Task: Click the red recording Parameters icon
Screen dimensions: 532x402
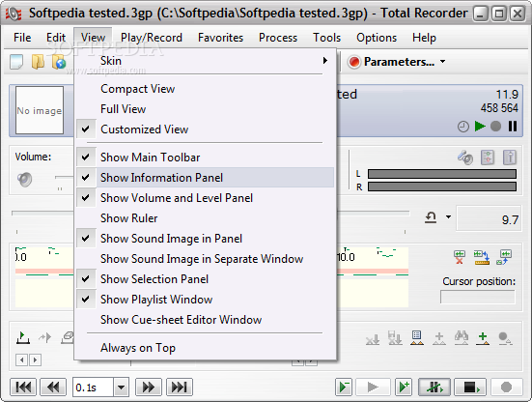Action: pyautogui.click(x=354, y=62)
